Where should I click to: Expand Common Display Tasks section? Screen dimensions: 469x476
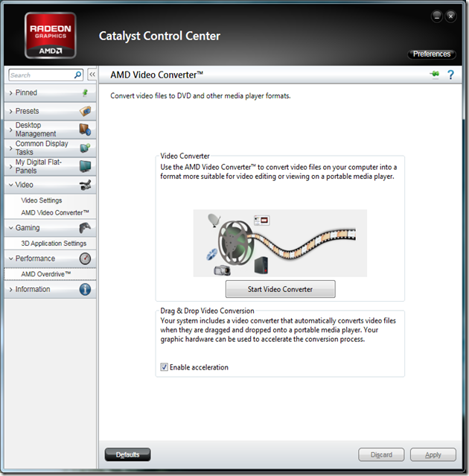point(51,147)
